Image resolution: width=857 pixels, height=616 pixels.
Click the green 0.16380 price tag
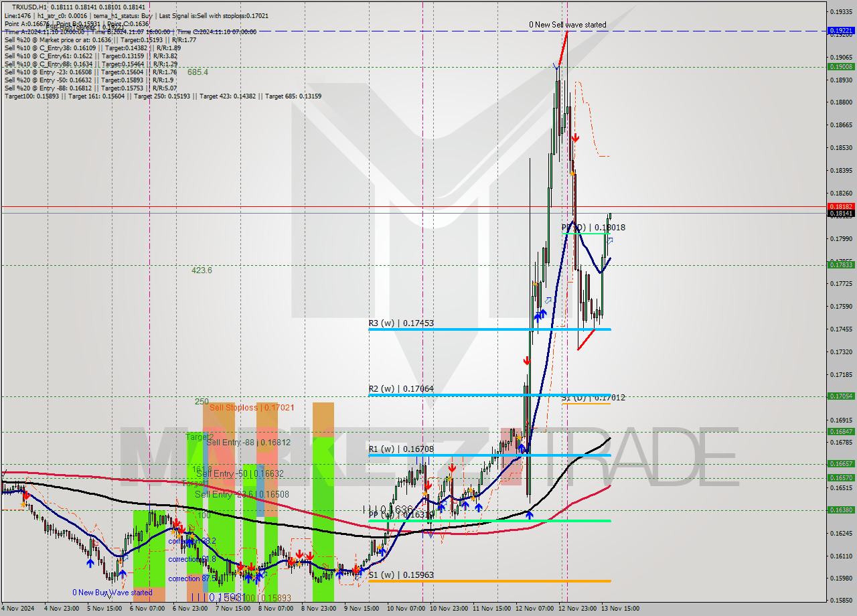[841, 510]
